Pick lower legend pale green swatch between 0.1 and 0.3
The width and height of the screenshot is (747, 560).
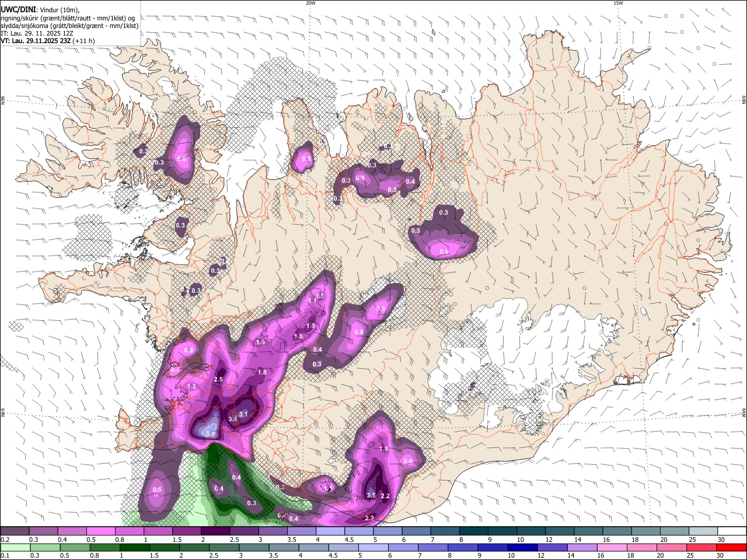tap(15, 547)
